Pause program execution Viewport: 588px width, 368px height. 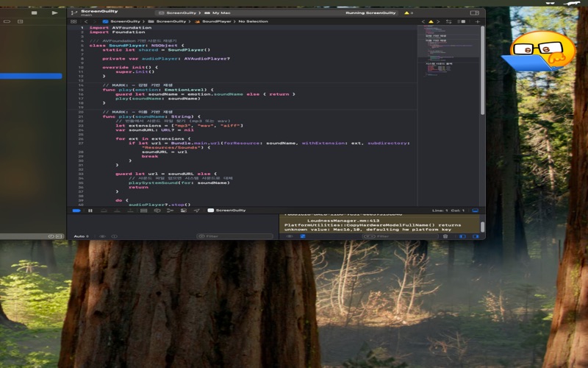[90, 210]
